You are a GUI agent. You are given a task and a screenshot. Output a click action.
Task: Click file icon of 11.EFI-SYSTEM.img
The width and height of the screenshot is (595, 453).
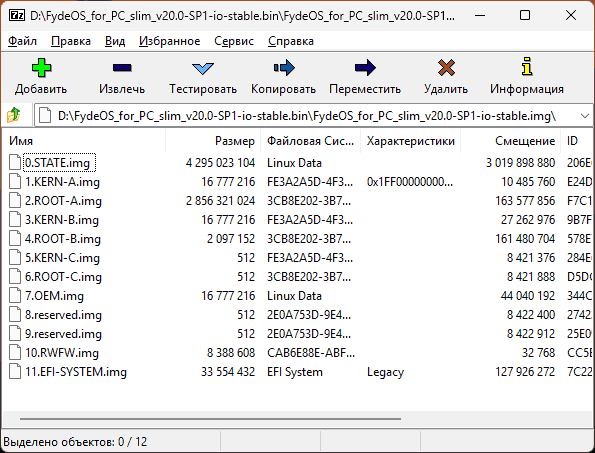point(15,371)
